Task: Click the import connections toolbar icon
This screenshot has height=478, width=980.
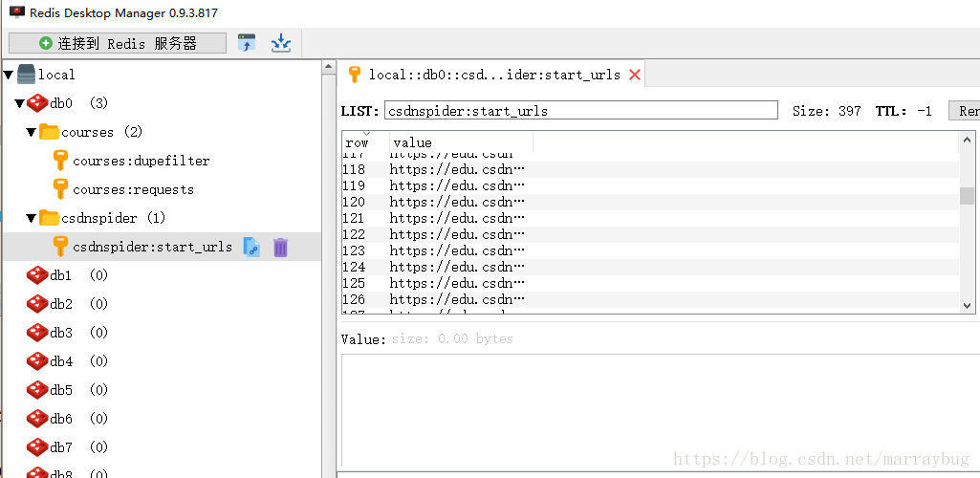Action: [x=247, y=43]
